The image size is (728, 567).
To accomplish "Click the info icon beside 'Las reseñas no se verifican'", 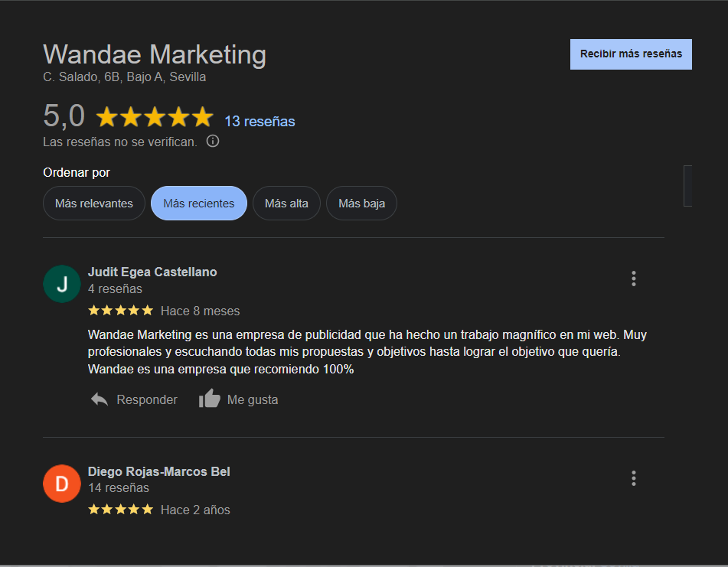I will point(213,141).
